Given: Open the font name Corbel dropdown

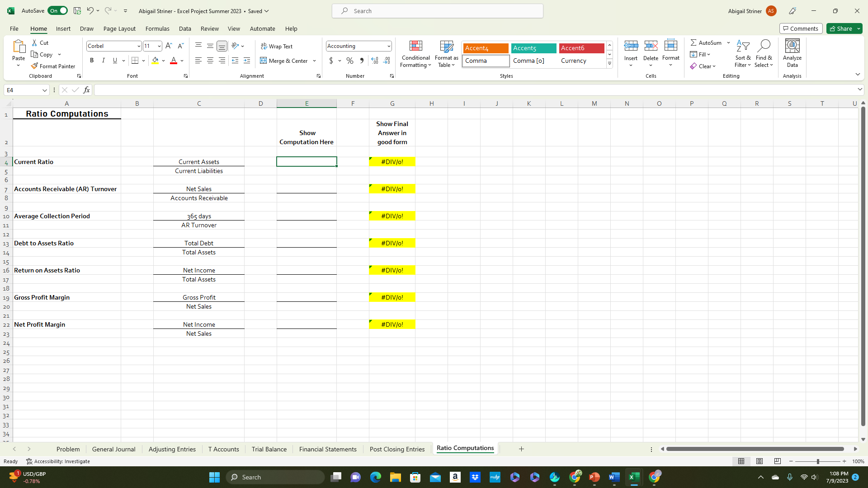Looking at the screenshot, I should coord(139,46).
